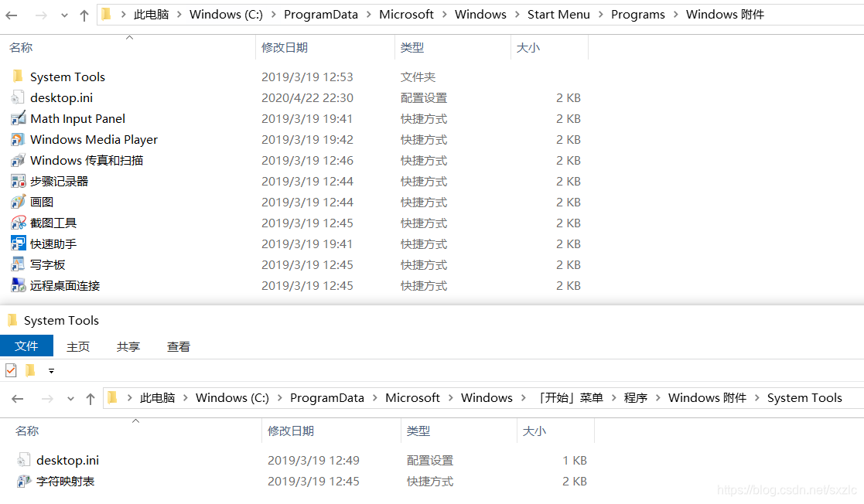Navigate to 「开始」菜单 in lower address bar
Image resolution: width=864 pixels, height=504 pixels.
[570, 397]
